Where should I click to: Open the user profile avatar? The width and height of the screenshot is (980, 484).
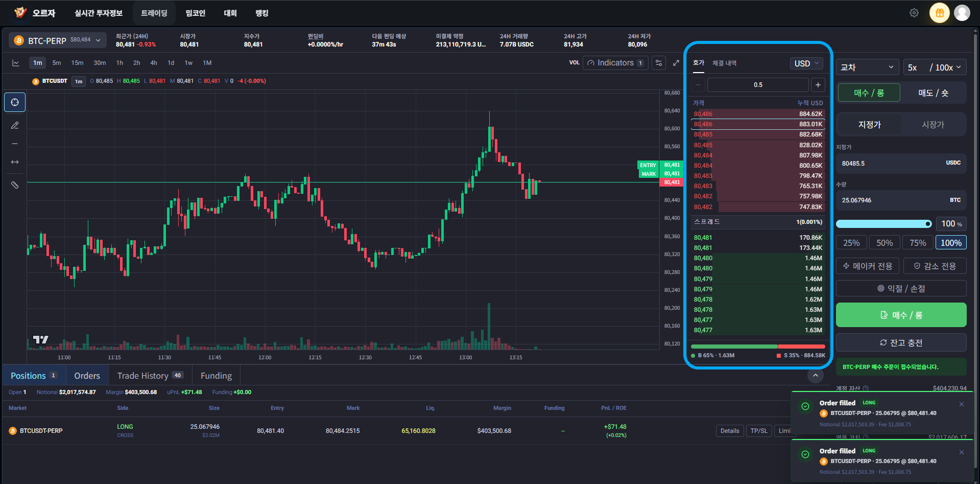point(962,13)
